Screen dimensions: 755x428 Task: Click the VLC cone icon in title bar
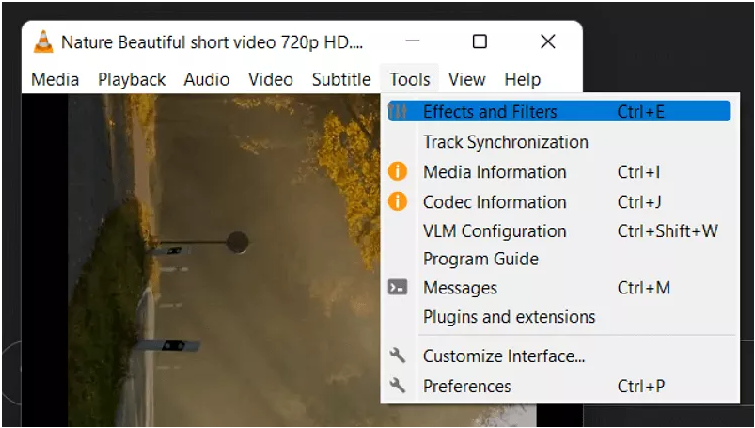[43, 42]
